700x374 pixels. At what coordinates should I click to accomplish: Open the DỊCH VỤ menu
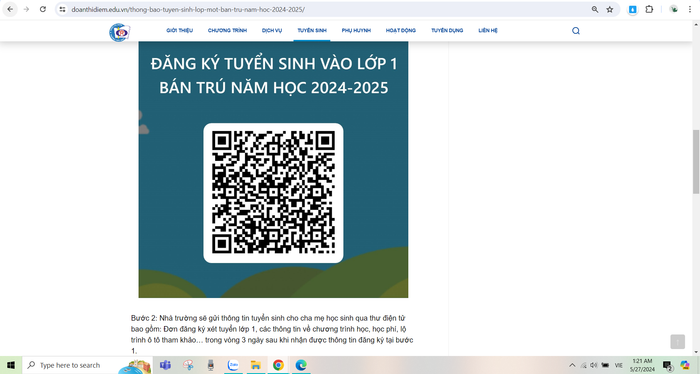click(272, 30)
